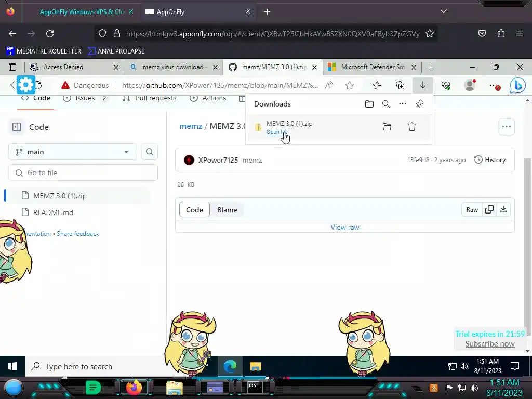
Task: Open Firefox extensions puzzle icon
Action: pyautogui.click(x=501, y=33)
